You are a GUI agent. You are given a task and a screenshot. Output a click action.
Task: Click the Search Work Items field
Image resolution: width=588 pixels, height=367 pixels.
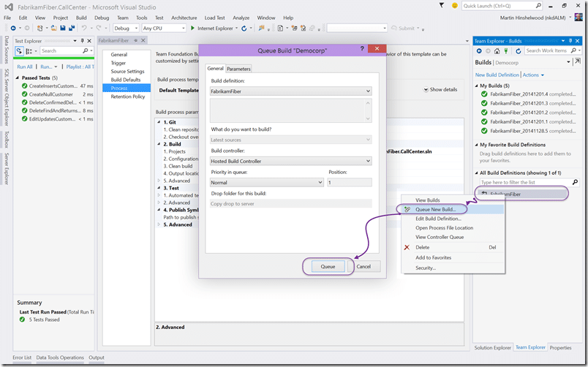point(546,50)
